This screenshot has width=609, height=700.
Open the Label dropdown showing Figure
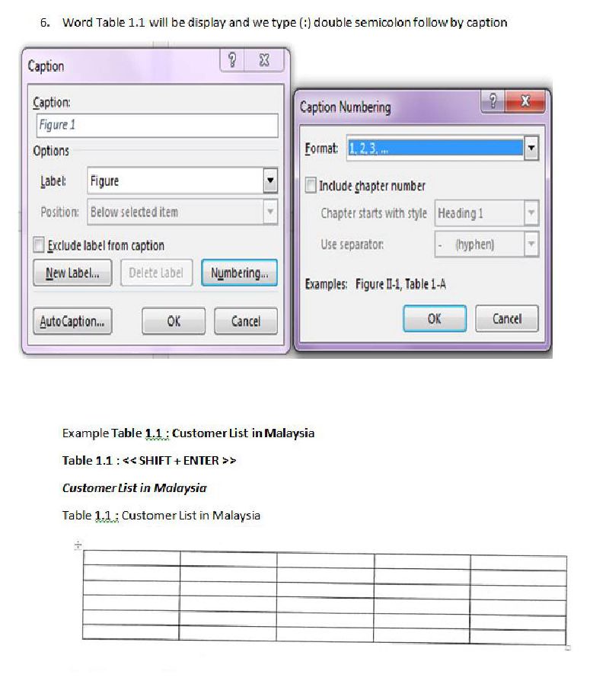coord(269,181)
